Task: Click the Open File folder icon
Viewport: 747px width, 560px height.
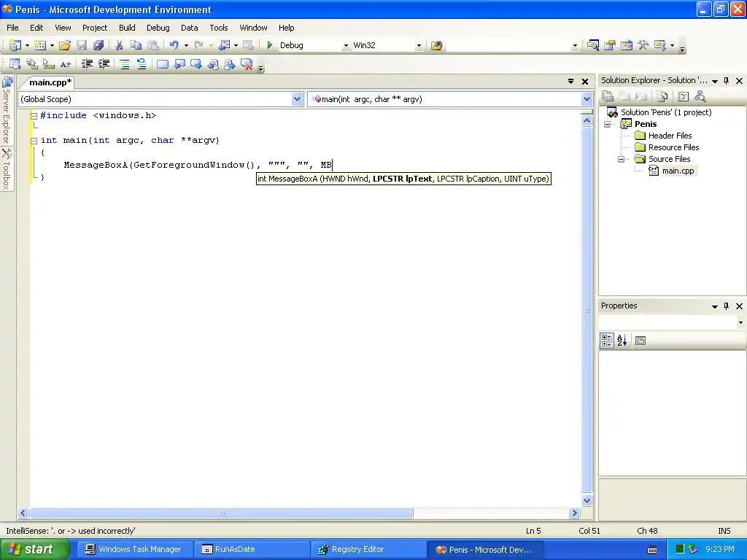Action: [x=65, y=45]
